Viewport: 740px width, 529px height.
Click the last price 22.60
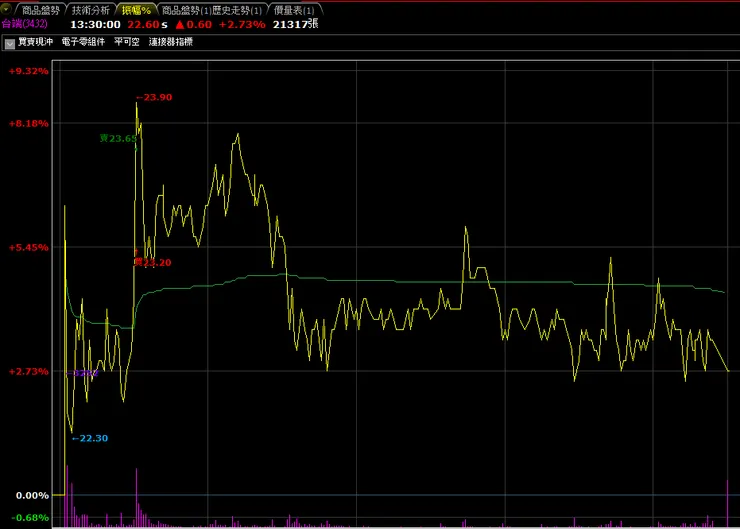[x=143, y=25]
